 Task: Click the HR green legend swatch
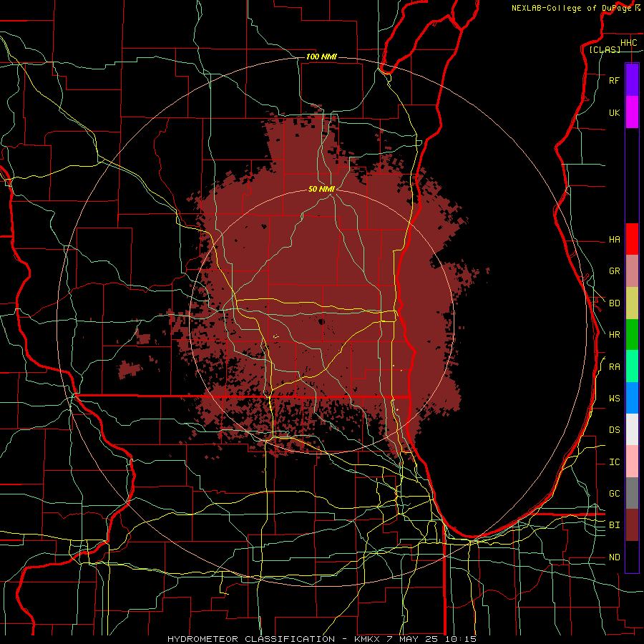tap(632, 335)
